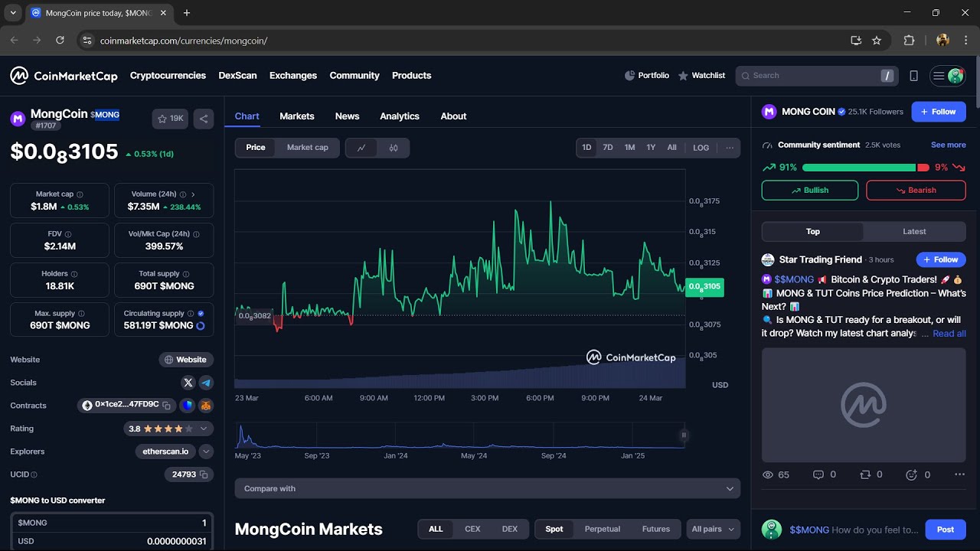Open X social profile icon
Viewport: 980px width, 551px height.
(188, 383)
